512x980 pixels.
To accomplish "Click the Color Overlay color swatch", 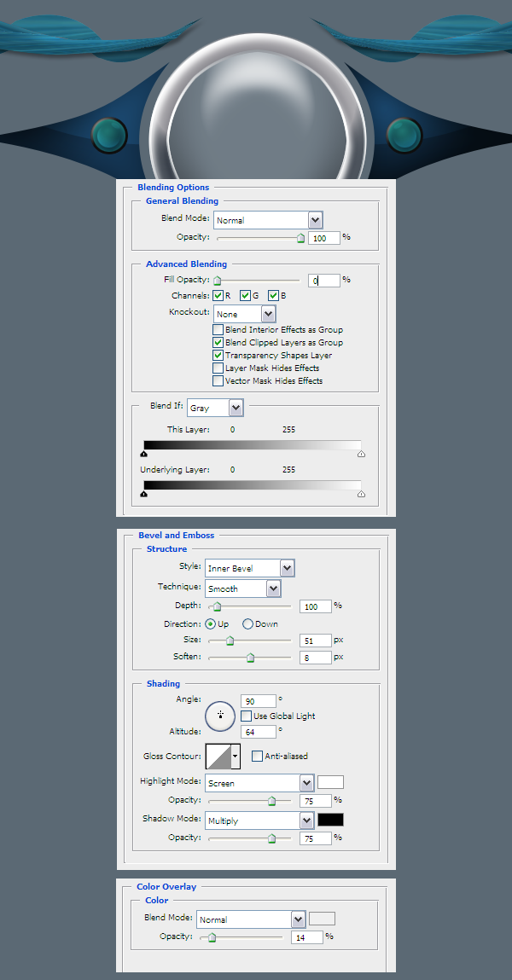I will [322, 919].
